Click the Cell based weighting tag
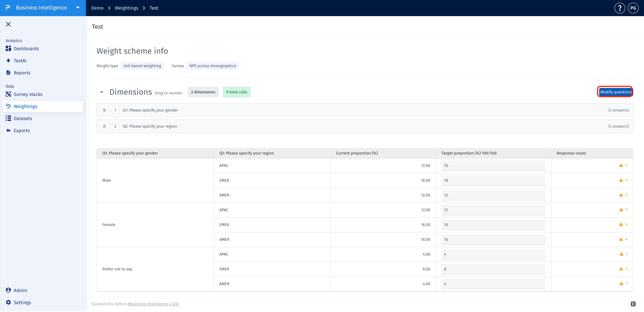The height and width of the screenshot is (312, 644). (x=142, y=66)
